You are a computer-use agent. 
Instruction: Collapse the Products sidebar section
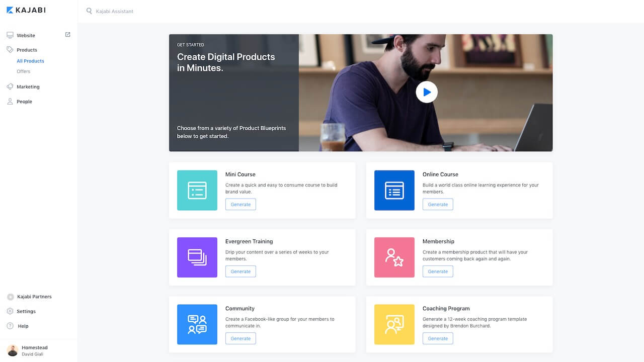(27, 50)
